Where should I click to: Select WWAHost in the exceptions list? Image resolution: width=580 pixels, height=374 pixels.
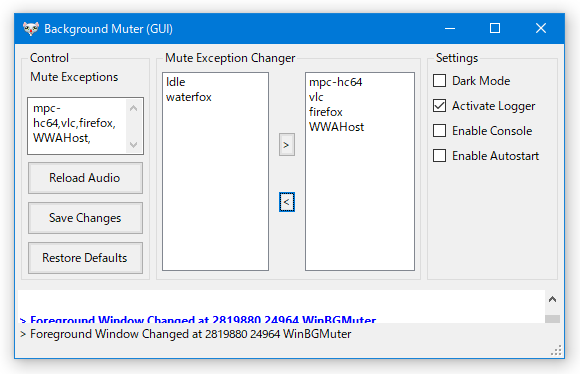coord(336,127)
